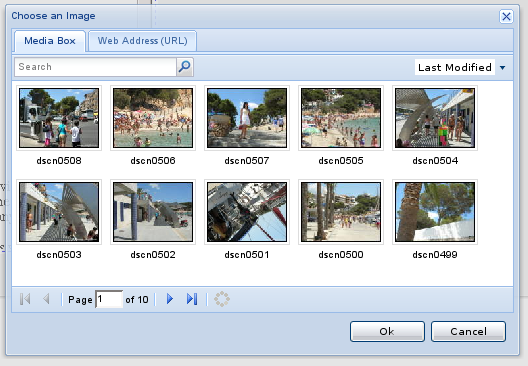Choose the dscn0504 thumbnail
Viewport: 528px width, 366px height.
[435, 118]
